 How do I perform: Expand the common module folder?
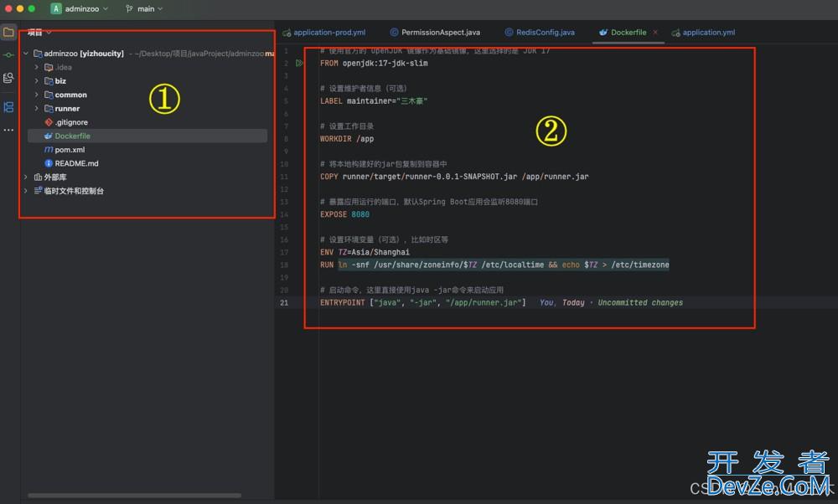tap(36, 95)
